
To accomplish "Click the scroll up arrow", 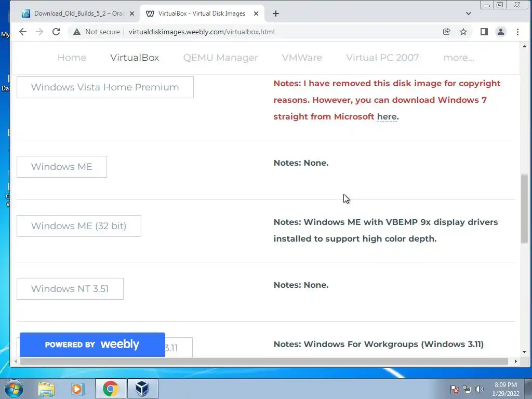I will point(525,46).
